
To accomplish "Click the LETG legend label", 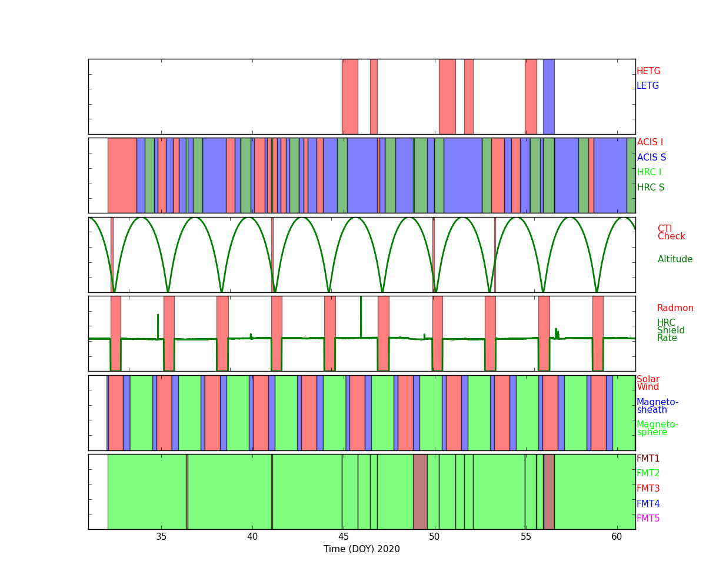I will click(x=647, y=86).
